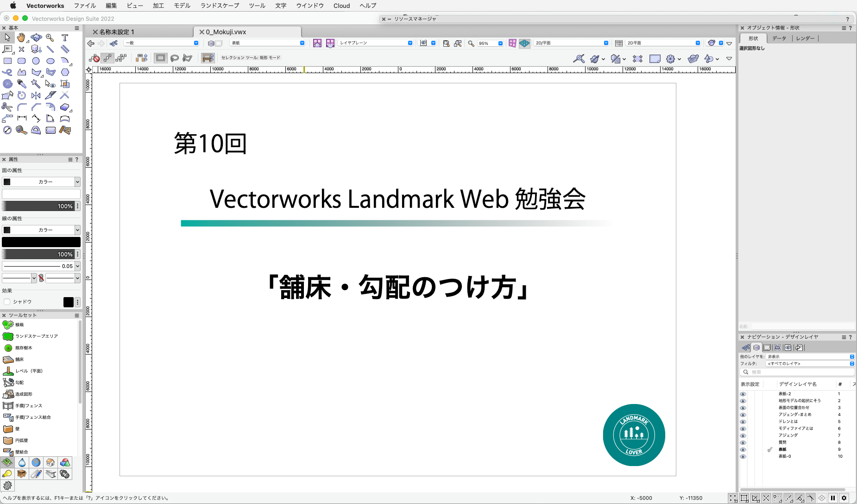Open the water drop irrigation tool set

point(22,462)
